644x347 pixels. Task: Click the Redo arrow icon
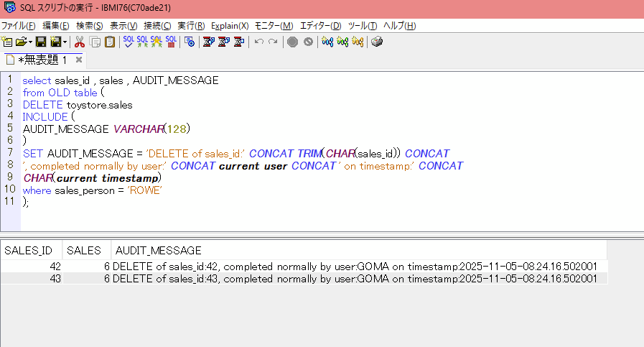pos(273,42)
